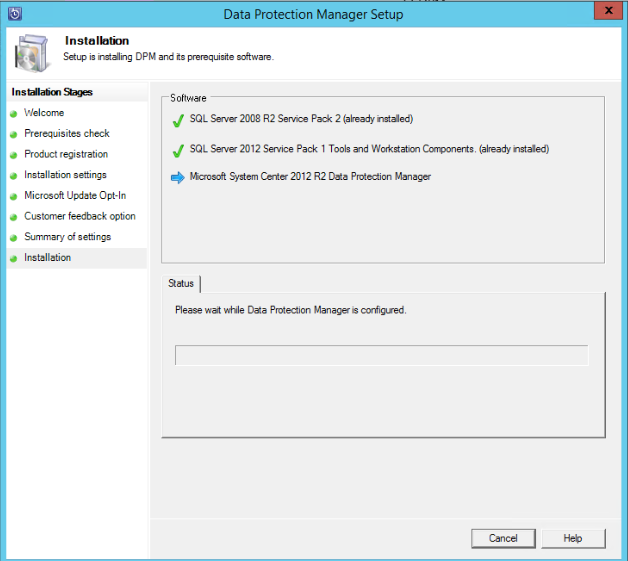This screenshot has width=628, height=561.
Task: Click green bullet beside Prerequisites check
Action: point(14,134)
